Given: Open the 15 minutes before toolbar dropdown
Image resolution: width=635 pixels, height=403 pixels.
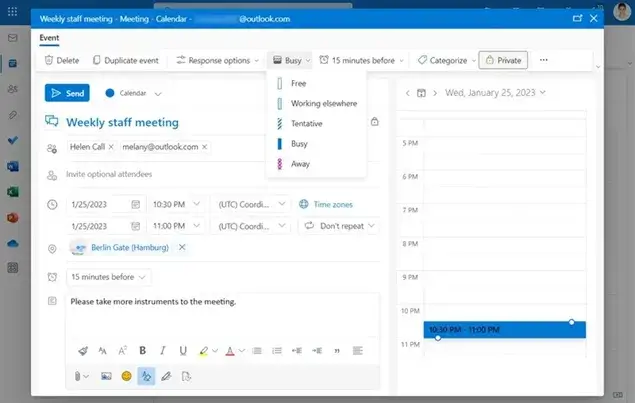Looking at the screenshot, I should tap(362, 60).
